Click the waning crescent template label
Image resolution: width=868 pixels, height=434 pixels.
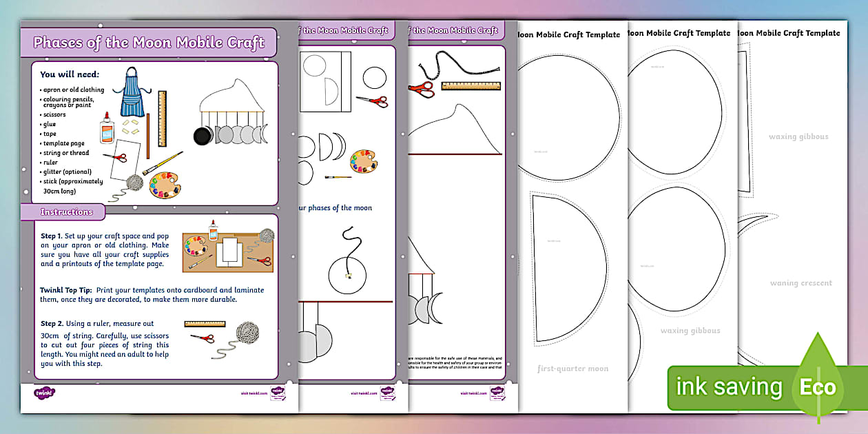(801, 282)
